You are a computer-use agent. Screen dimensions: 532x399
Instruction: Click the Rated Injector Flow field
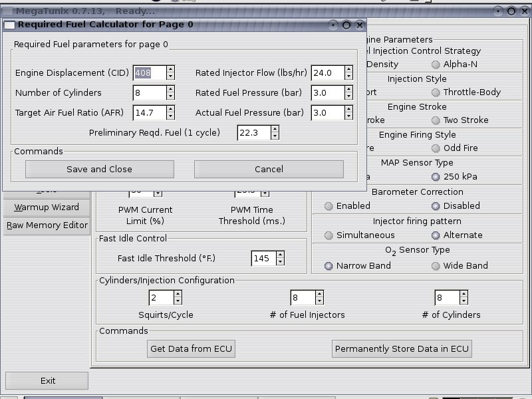click(x=328, y=72)
